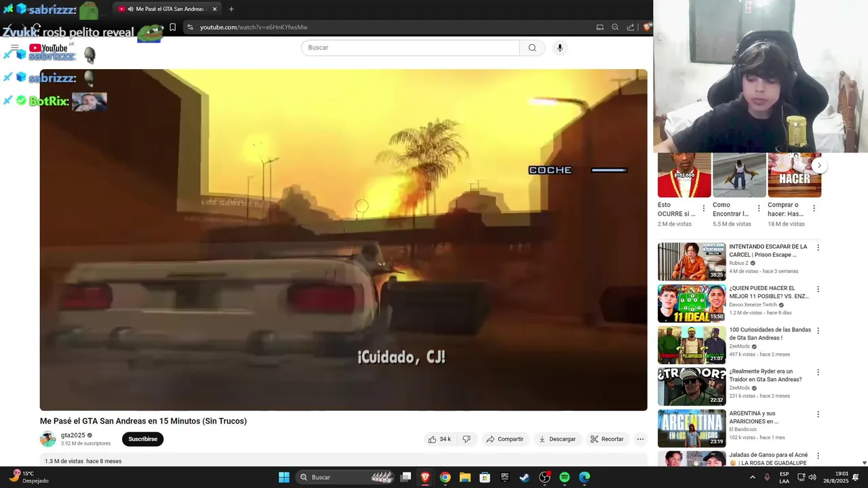Click Windows taskbar Buscar search box
868x488 pixels.
[346, 477]
